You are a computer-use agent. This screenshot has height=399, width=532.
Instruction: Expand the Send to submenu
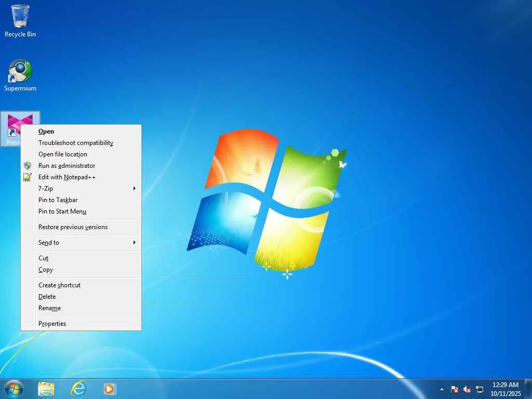[x=81, y=243]
